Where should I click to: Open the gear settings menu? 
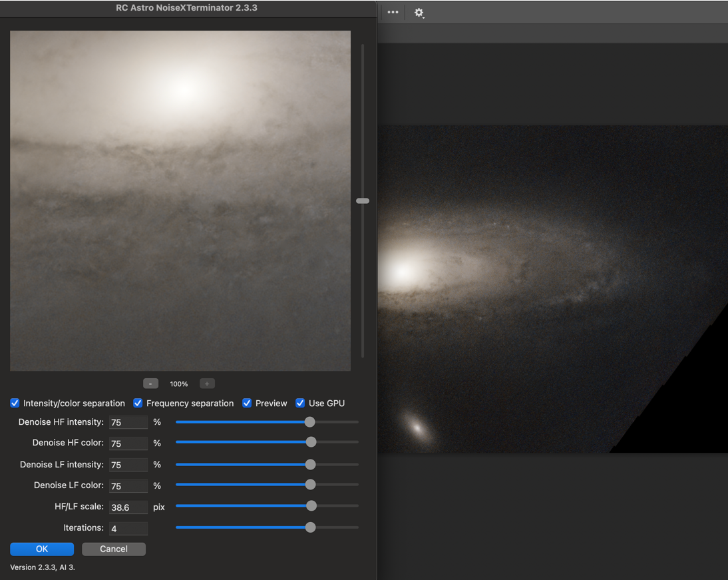[x=419, y=13]
